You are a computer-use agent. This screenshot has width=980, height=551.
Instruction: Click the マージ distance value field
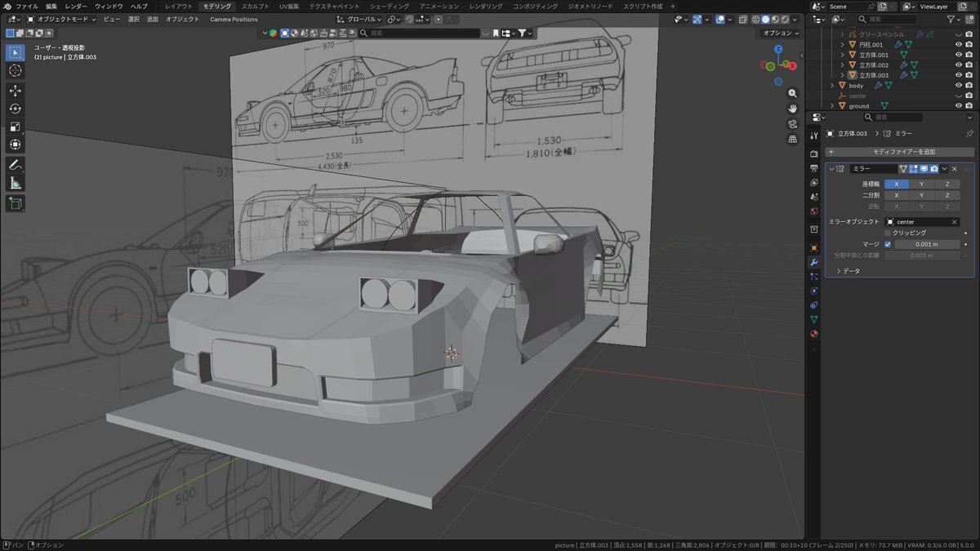click(x=926, y=244)
